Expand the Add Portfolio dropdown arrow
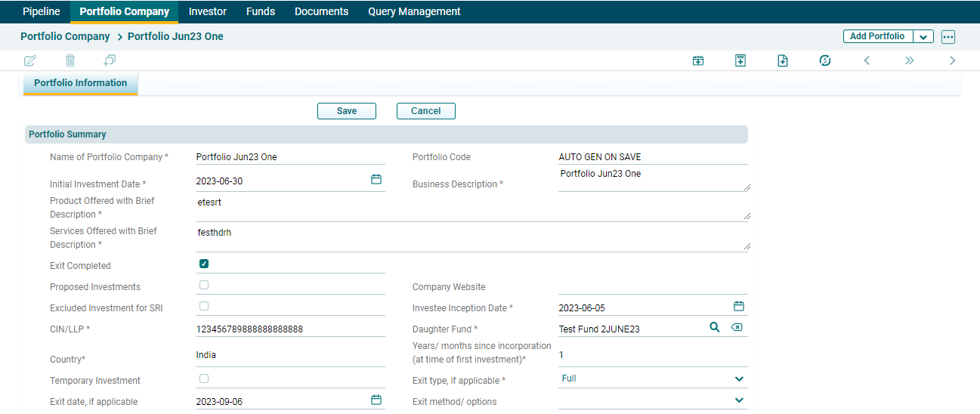 (x=923, y=37)
